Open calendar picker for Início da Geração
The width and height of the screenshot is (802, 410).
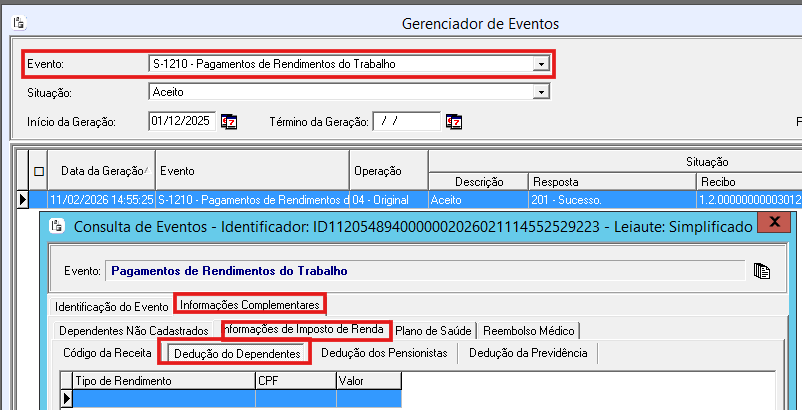tap(229, 122)
